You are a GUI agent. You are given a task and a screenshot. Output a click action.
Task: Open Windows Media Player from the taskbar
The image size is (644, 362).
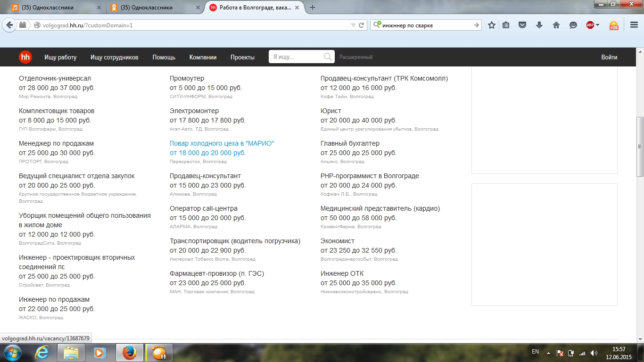point(99,353)
